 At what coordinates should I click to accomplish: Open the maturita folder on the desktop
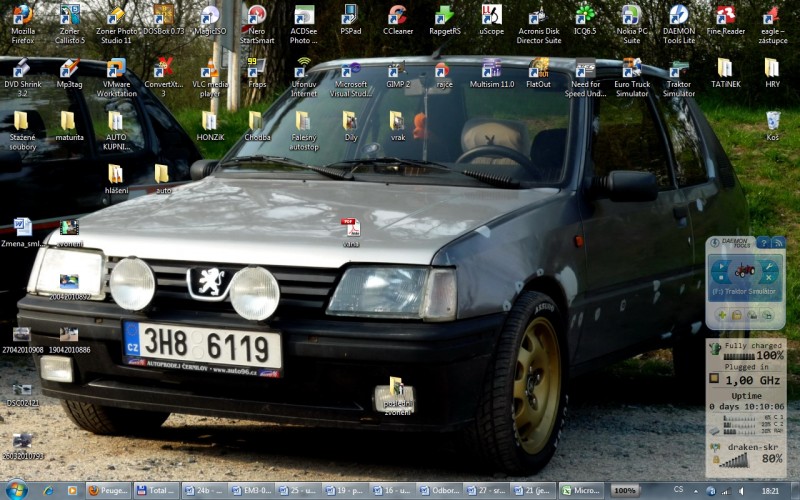point(68,121)
